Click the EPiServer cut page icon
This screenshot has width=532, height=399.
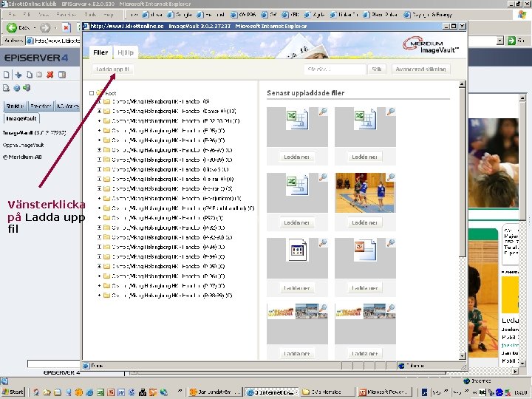(18, 75)
